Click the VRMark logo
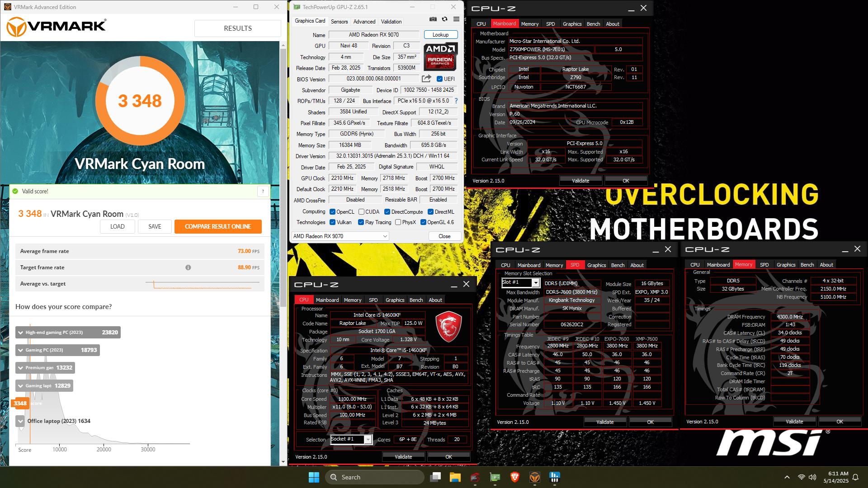868x488 pixels. tap(57, 27)
